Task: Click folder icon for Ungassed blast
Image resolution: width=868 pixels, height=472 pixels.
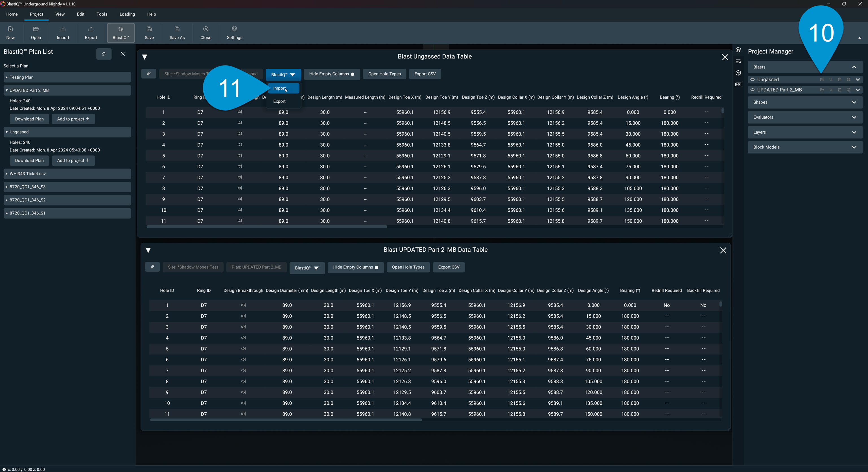Action: point(822,80)
